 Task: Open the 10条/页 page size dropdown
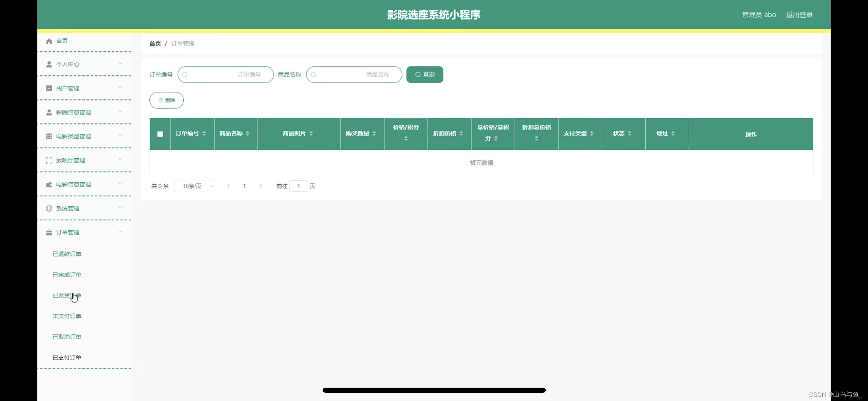(195, 186)
